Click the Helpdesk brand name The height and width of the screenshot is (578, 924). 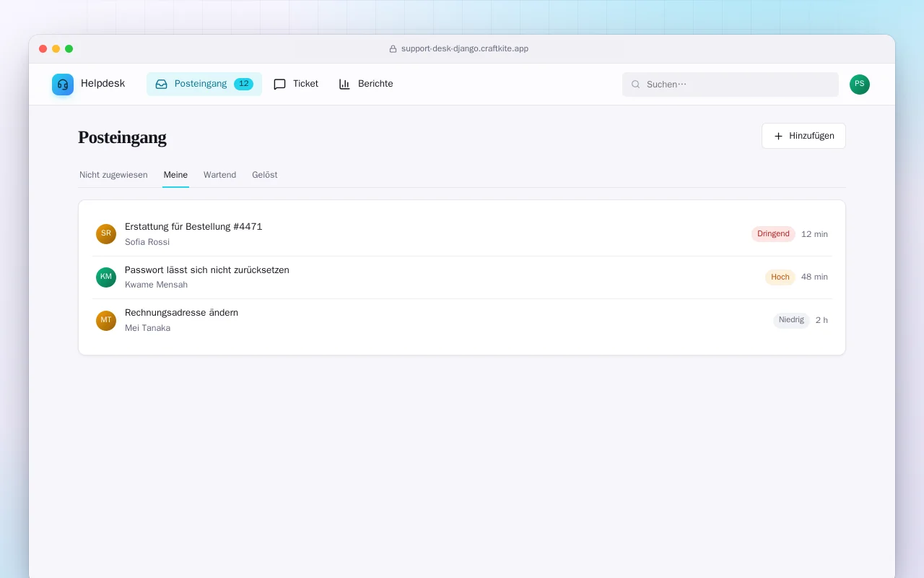103,84
